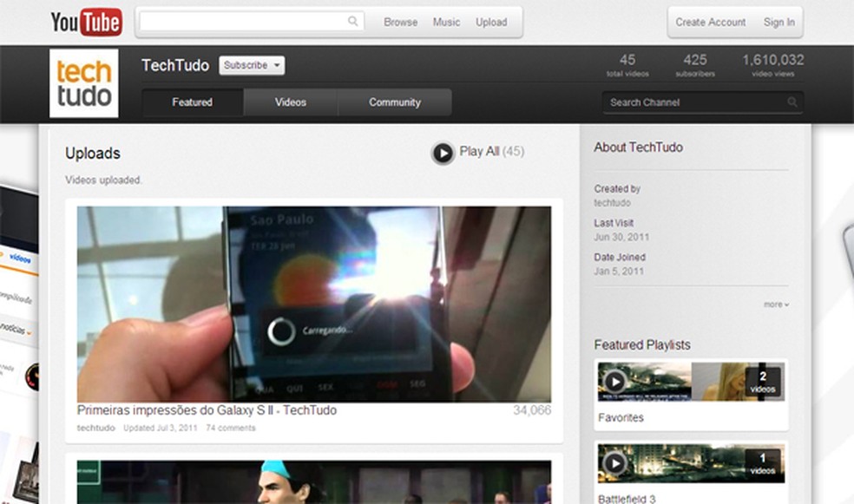Open the second uploaded video thumbnail
Image resolution: width=854 pixels, height=504 pixels.
click(x=313, y=482)
